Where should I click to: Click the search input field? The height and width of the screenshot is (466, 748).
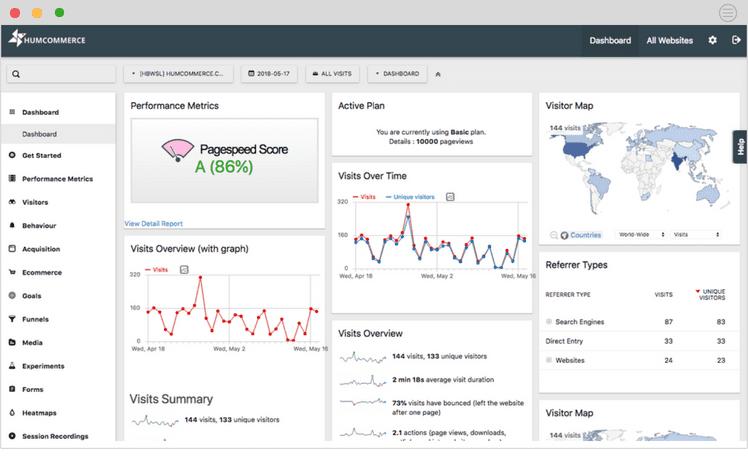point(61,74)
